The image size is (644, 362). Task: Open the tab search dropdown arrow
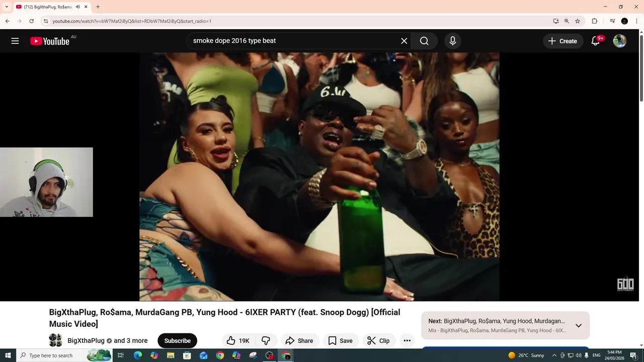coord(7,7)
